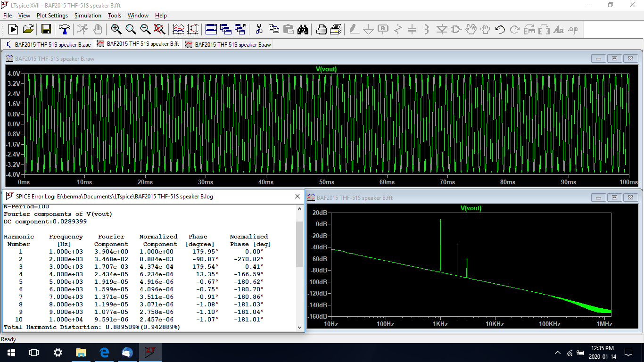Click the 1KHz frequency axis label

point(440,324)
